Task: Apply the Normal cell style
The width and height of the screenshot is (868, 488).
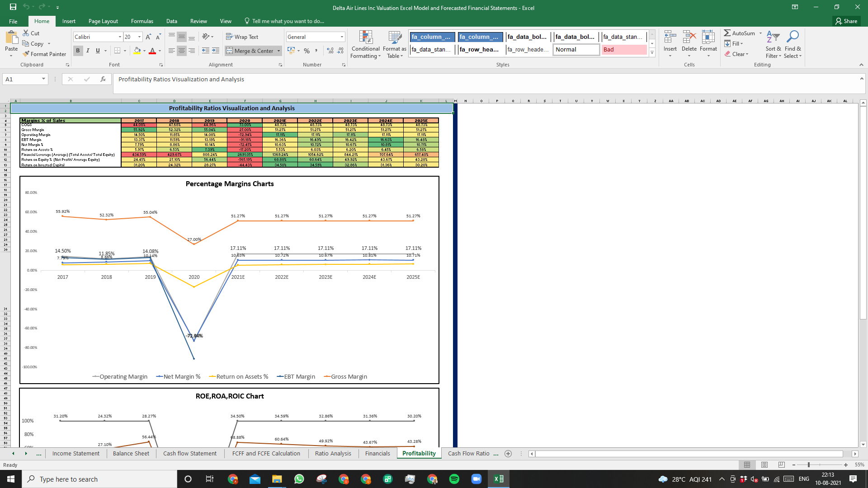Action: [x=576, y=49]
